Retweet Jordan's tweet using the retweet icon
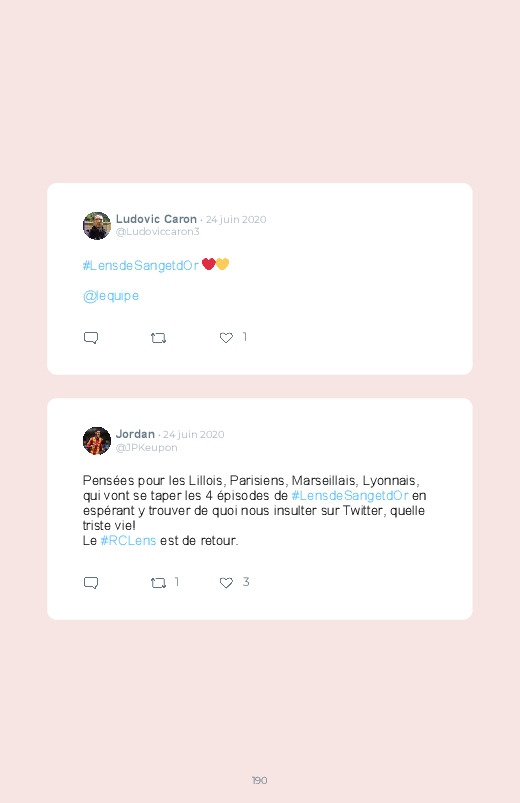Viewport: 520px width, 803px height. pos(158,583)
